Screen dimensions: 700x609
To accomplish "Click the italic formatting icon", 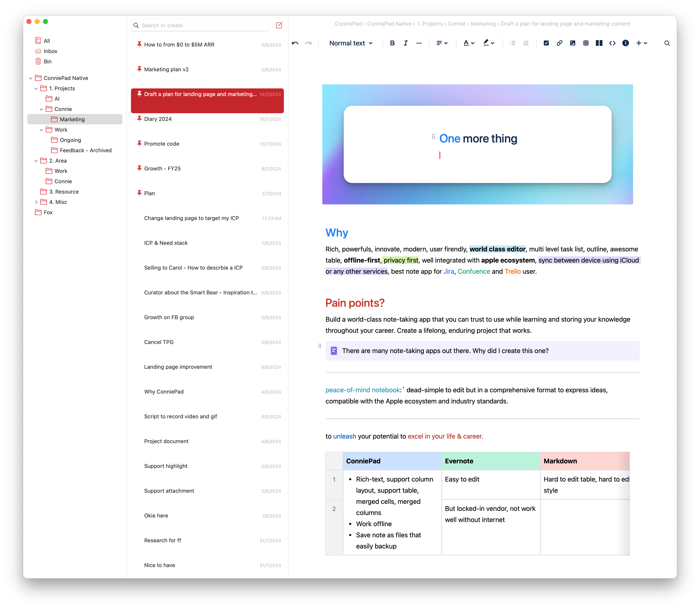I will 405,43.
